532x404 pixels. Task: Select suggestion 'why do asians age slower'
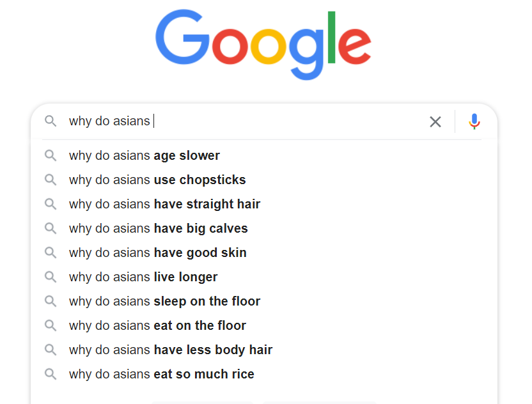264,156
